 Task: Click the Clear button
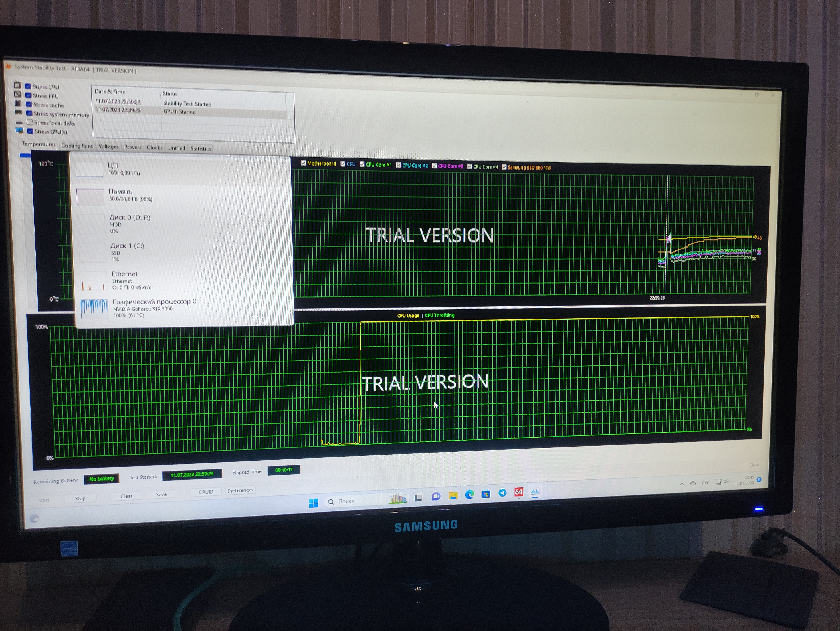tap(126, 496)
